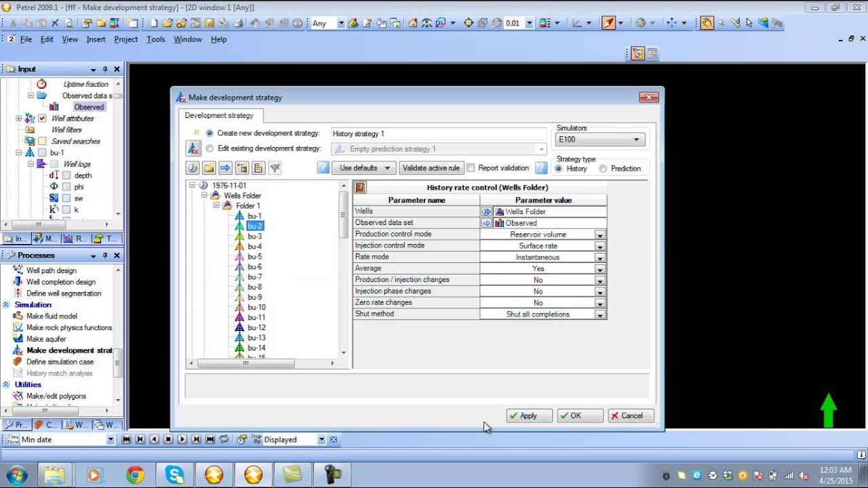Click blue arrow next to Wells Folder value
Image resolution: width=868 pixels, height=488 pixels.
[486, 211]
